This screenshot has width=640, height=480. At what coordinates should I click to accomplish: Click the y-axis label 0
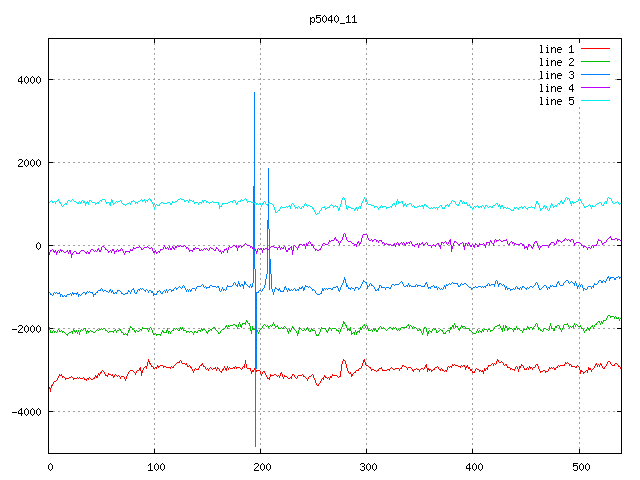click(38, 246)
